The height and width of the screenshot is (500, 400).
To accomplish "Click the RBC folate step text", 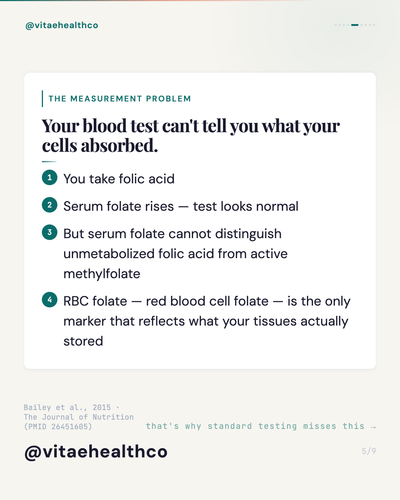I will point(207,321).
